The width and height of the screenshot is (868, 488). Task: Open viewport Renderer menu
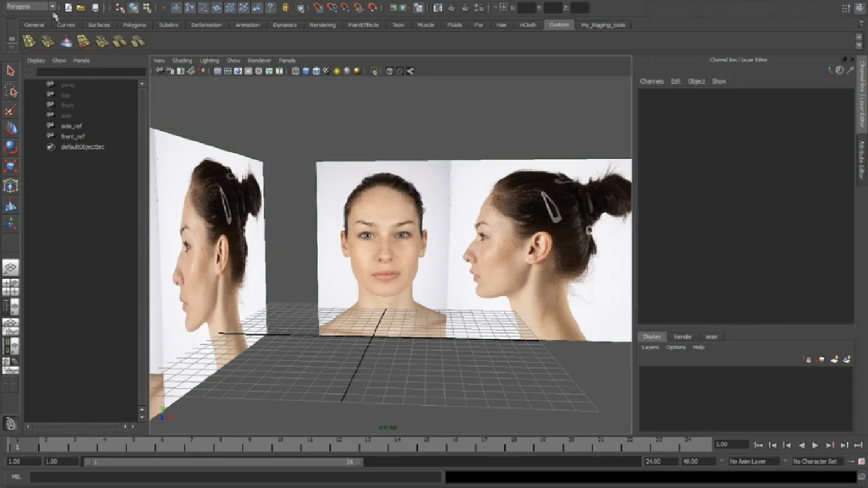[259, 60]
